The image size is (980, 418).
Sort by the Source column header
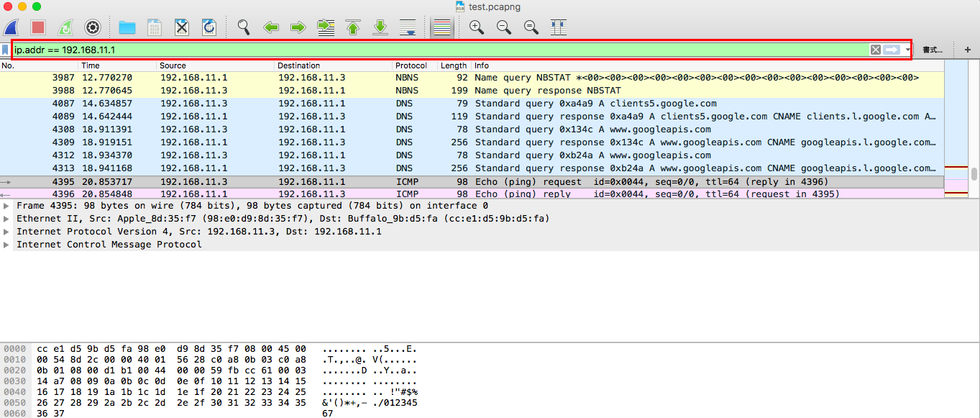tap(216, 65)
